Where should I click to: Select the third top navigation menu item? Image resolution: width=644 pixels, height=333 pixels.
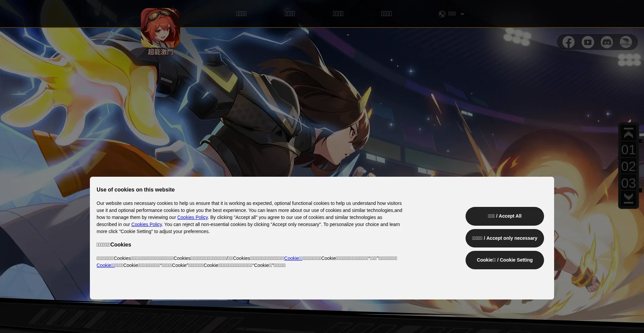(x=338, y=14)
